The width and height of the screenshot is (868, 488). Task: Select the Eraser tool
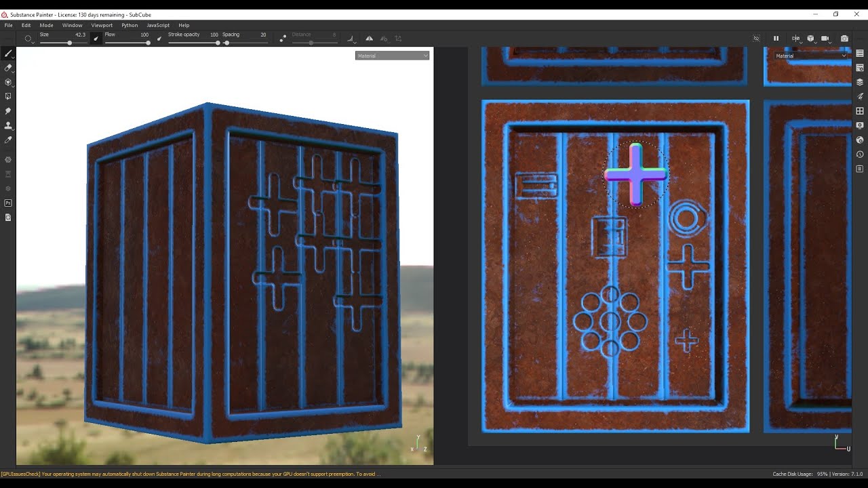8,68
